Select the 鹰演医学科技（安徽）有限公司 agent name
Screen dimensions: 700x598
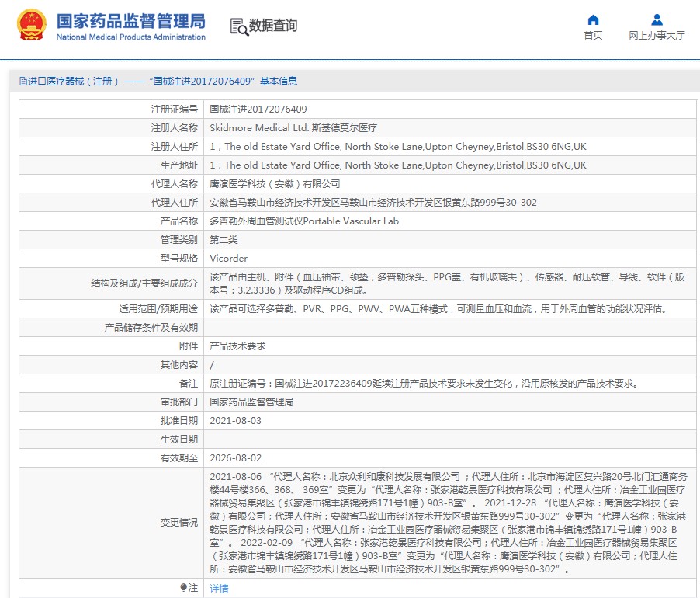tap(275, 184)
